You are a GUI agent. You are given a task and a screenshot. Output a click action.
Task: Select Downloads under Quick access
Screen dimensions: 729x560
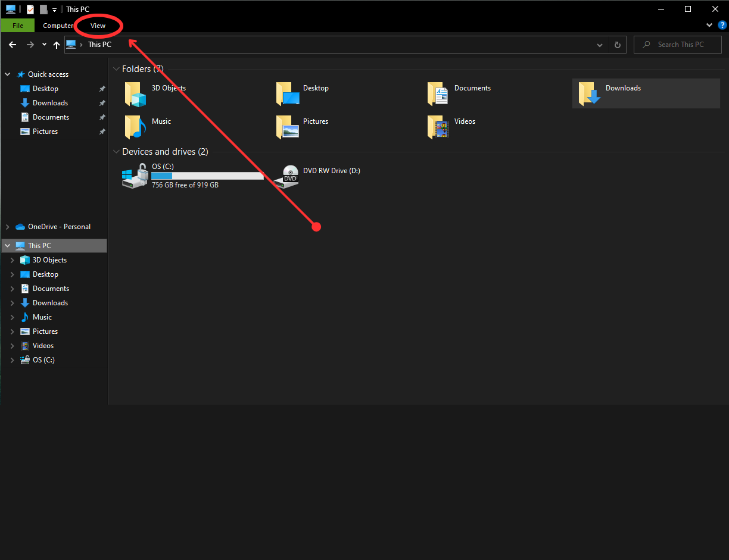[x=50, y=103]
